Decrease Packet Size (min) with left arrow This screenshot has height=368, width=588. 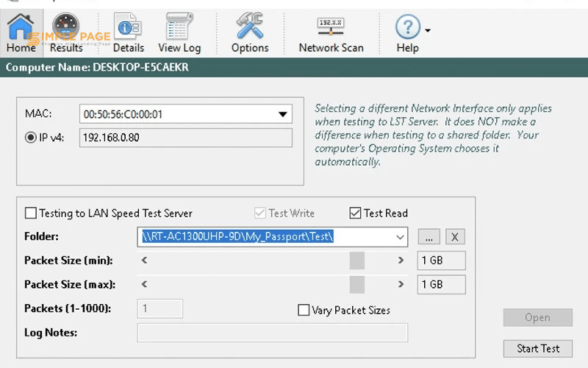coord(144,261)
